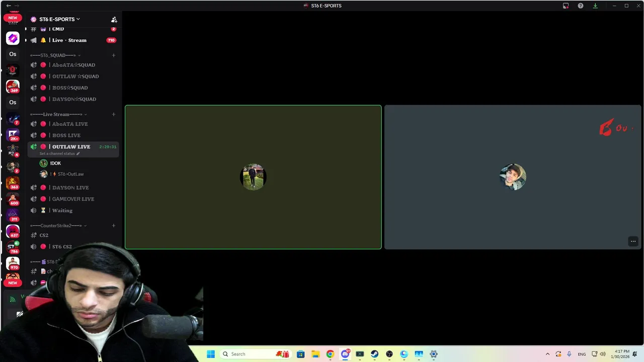644x362 pixels.
Task: Open the server with 311 badge
Action: 13,215
